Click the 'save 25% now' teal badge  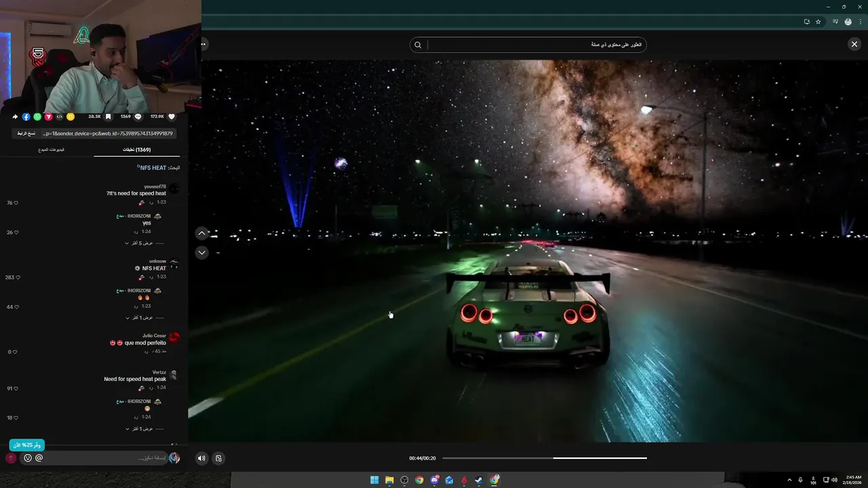27,445
